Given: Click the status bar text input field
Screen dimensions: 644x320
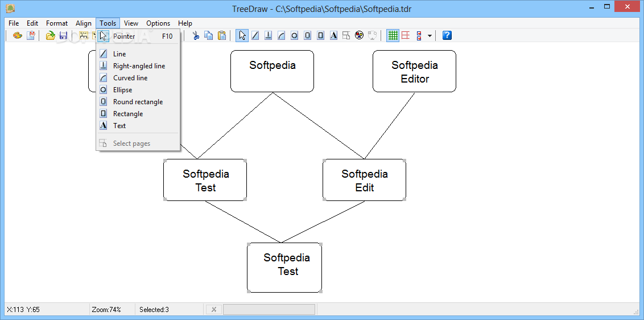Looking at the screenshot, I should 269,310.
